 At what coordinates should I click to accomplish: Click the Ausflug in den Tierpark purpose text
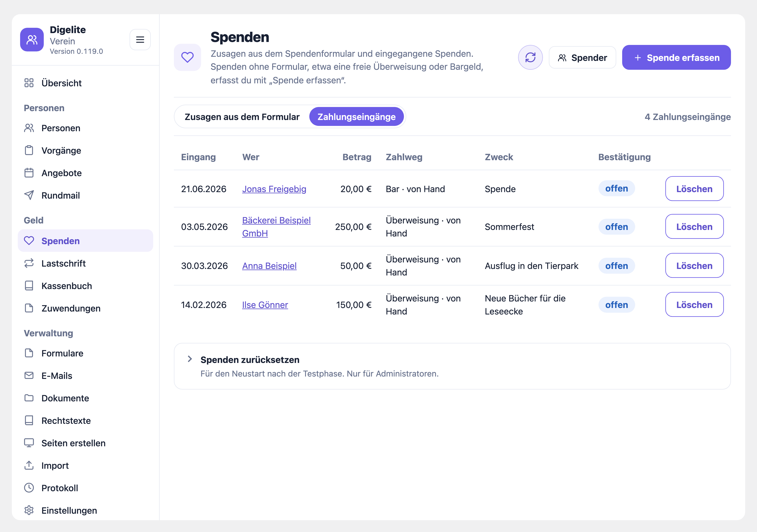[531, 266]
